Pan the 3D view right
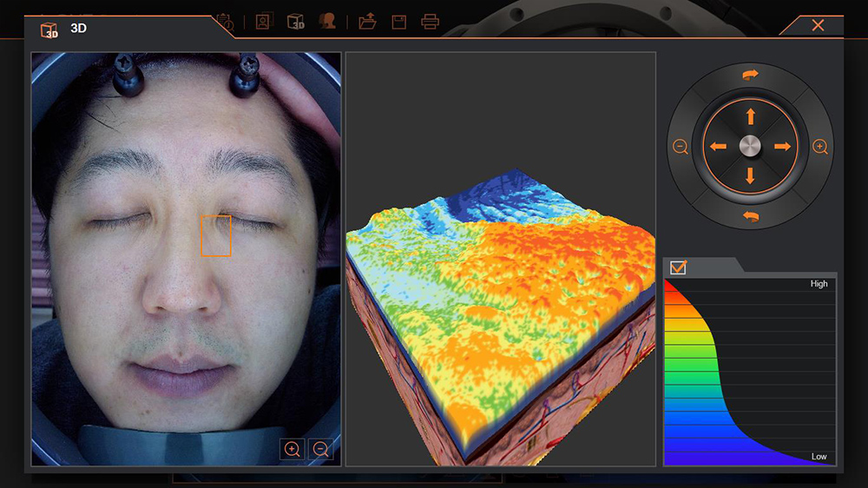Screen dimensions: 868x488 pyautogui.click(x=782, y=147)
